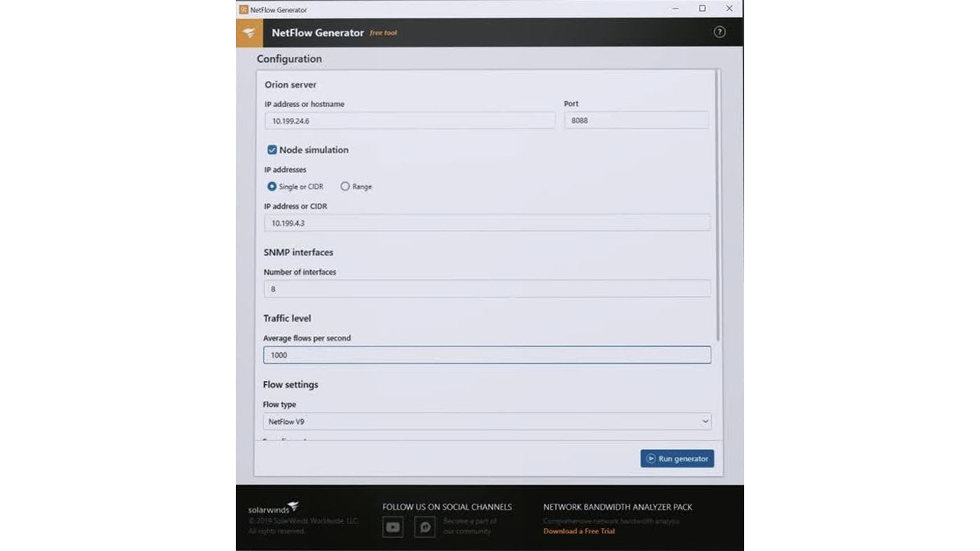Click the IP address or CIDR field
The width and height of the screenshot is (980, 551).
point(487,223)
